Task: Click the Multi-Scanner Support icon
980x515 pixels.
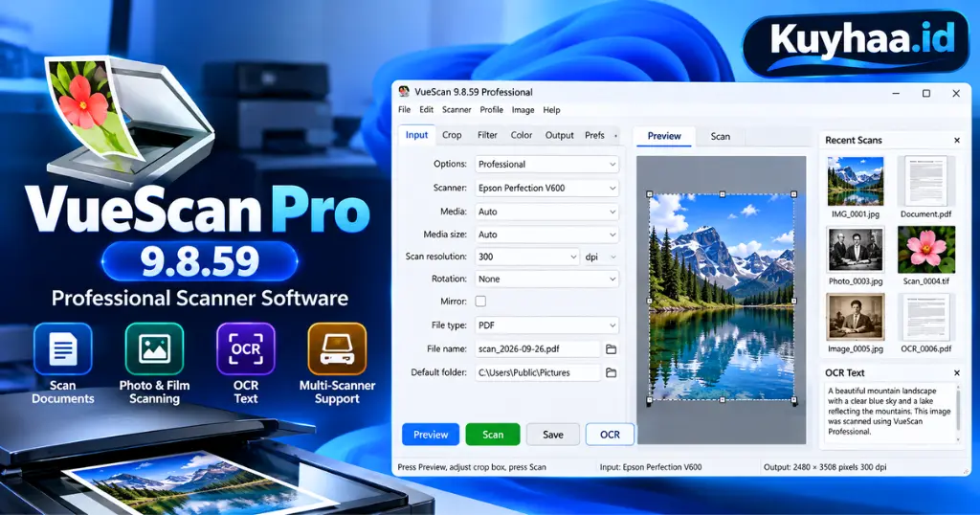Action: click(337, 348)
